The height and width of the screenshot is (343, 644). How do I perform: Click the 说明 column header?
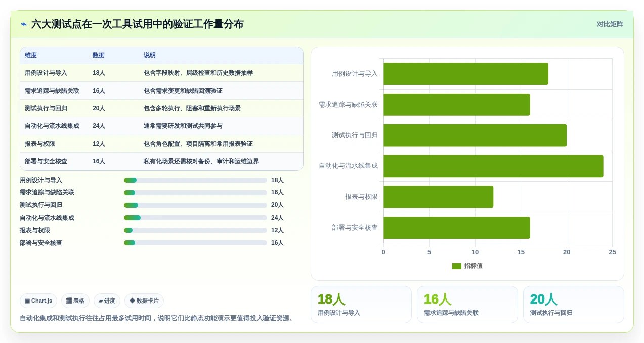tap(150, 56)
